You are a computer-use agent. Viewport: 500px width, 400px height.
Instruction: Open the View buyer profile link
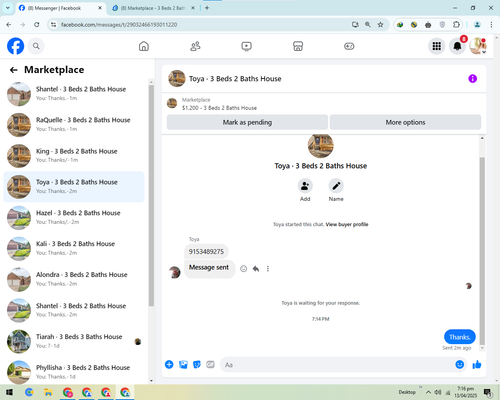click(x=347, y=224)
